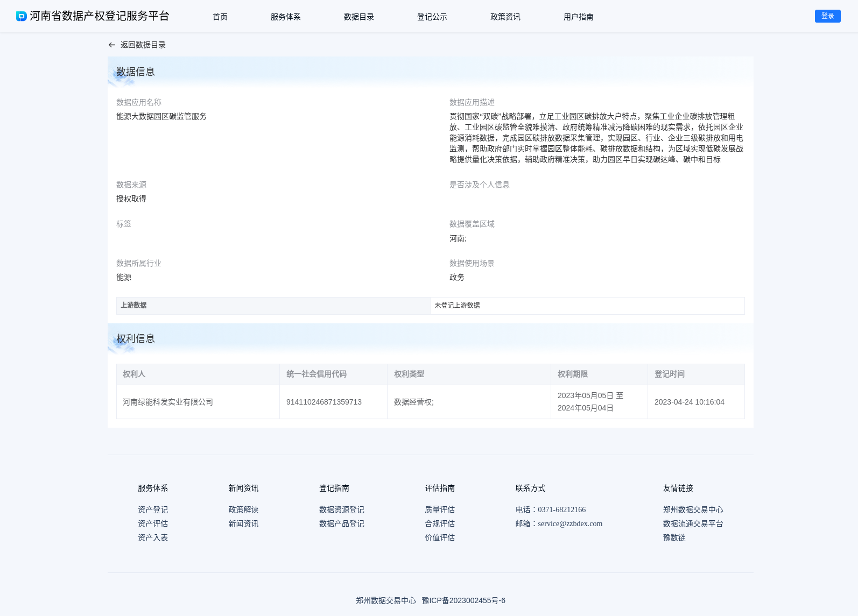Click the site title 河南省数据产权登记服务平台
858x616 pixels.
click(100, 16)
